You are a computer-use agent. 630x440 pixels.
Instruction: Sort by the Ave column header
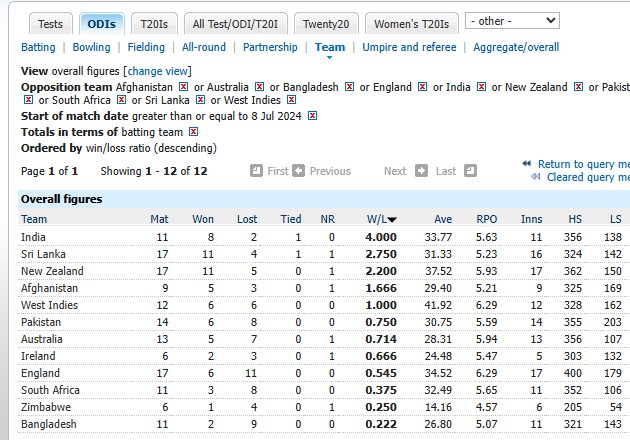point(443,219)
